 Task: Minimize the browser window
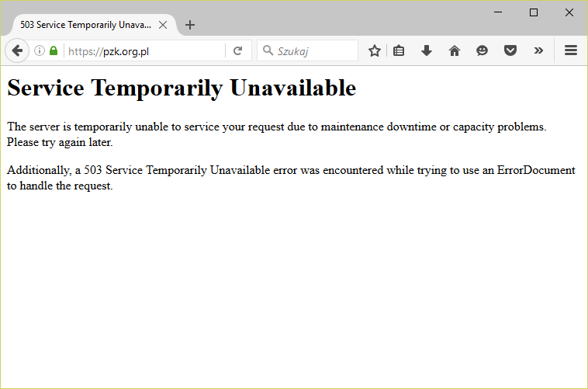(498, 12)
